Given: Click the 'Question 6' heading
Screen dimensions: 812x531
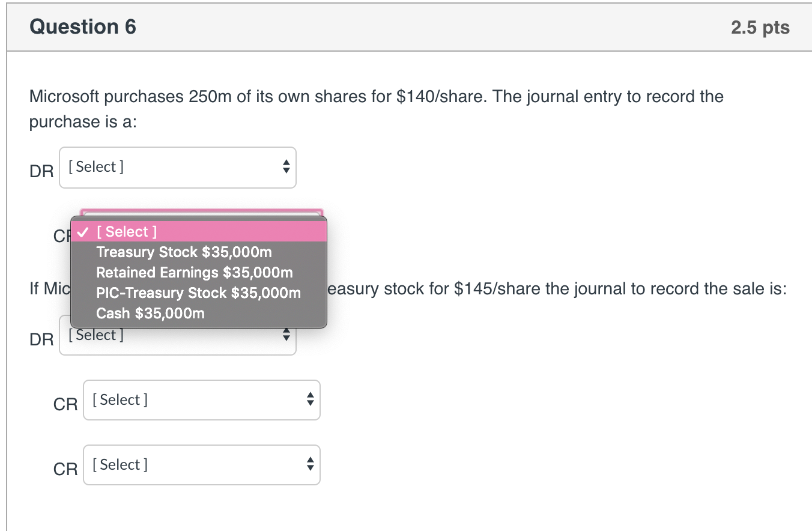Looking at the screenshot, I should (x=82, y=26).
